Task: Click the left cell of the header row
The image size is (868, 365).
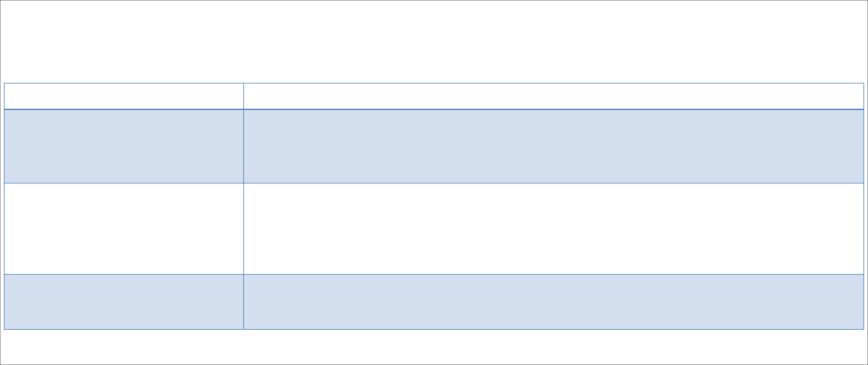Action: coord(124,96)
